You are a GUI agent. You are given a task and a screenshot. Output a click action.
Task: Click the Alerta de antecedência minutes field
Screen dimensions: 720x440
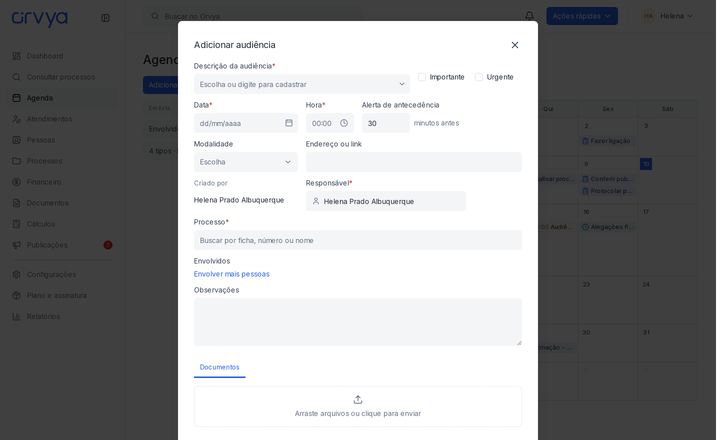[x=385, y=123]
